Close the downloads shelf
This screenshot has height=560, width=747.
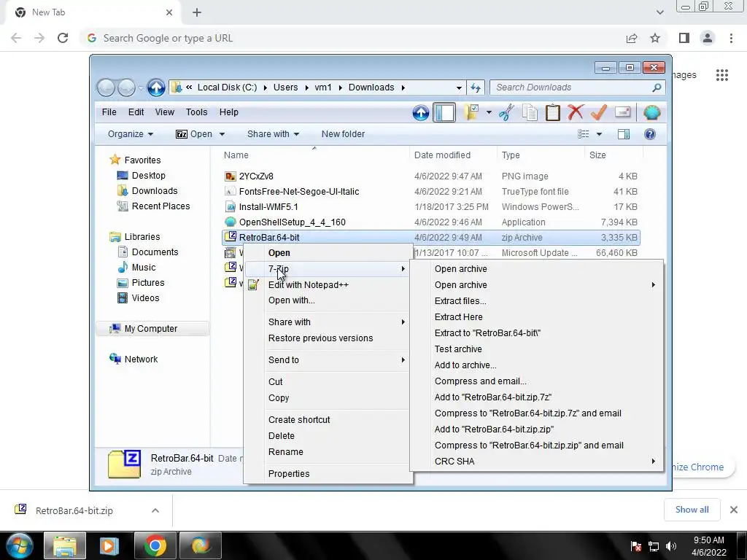coord(734,510)
